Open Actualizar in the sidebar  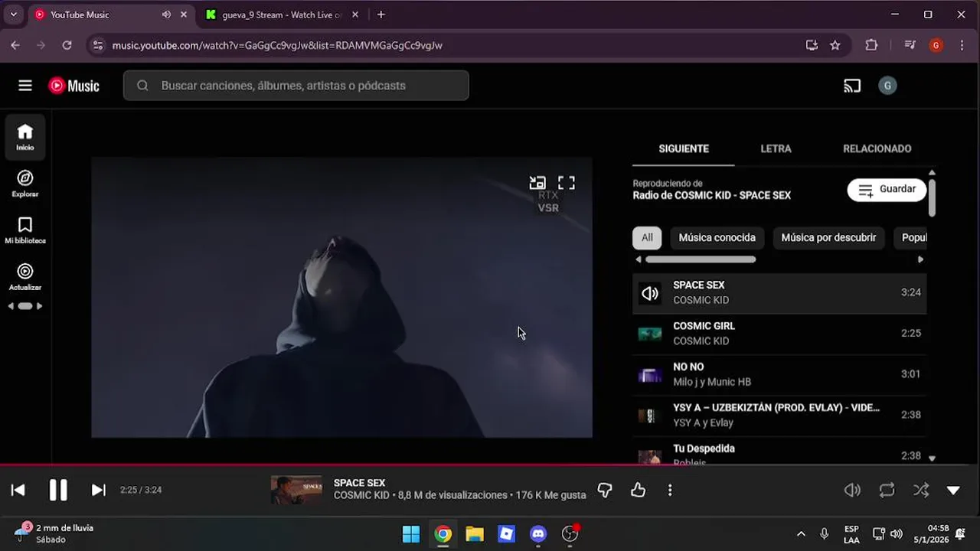[25, 277]
